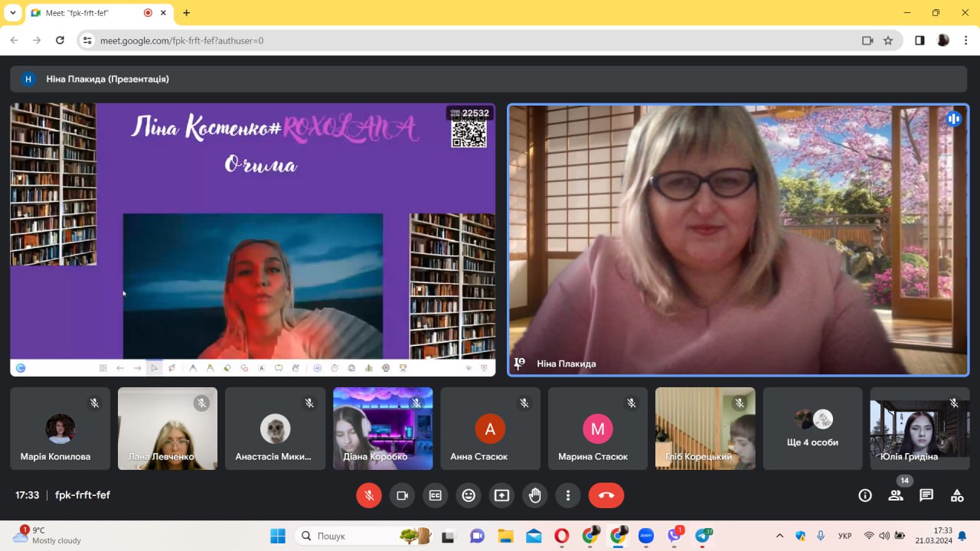This screenshot has width=980, height=551.
Task: Toggle the camera on or off
Action: 402,495
